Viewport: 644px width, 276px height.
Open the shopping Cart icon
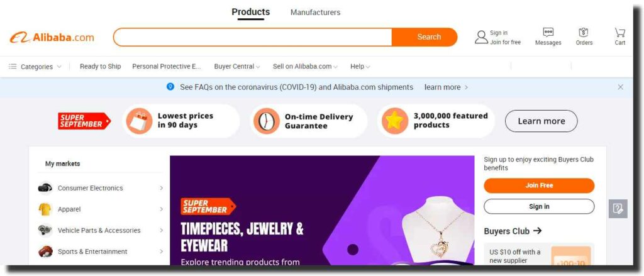[x=619, y=33]
